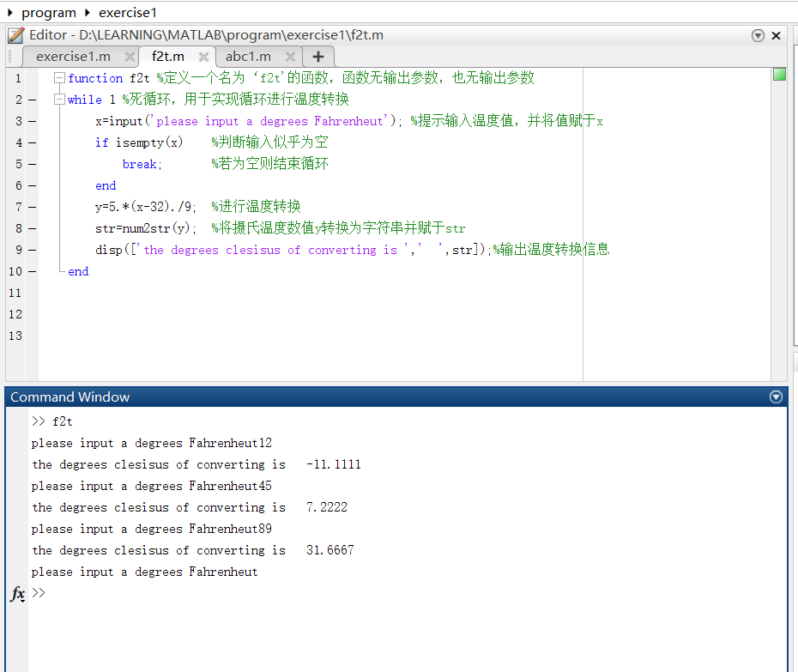This screenshot has height=672, width=798.
Task: Set a breakpoint at line 3
Action: pos(32,121)
